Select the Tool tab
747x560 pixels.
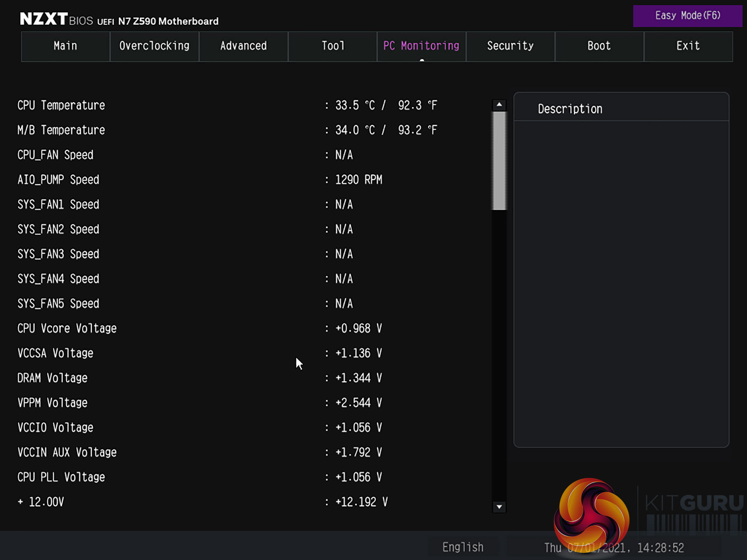[333, 46]
